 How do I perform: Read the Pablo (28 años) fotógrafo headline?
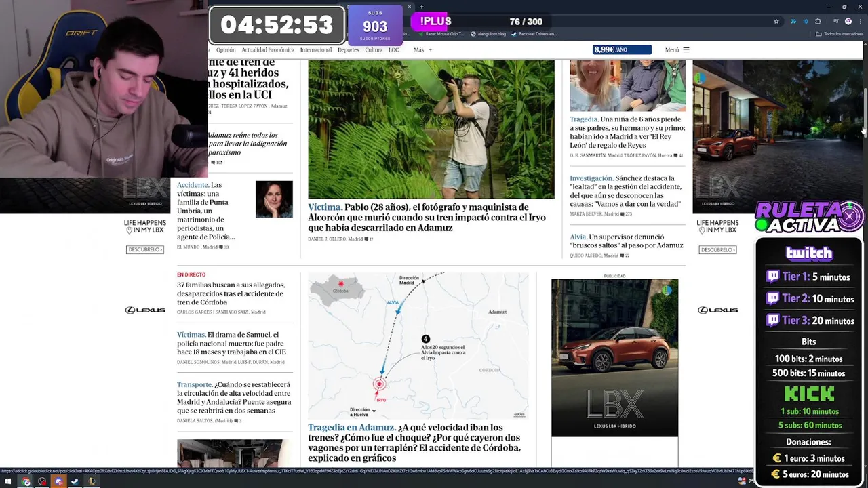[x=427, y=218]
